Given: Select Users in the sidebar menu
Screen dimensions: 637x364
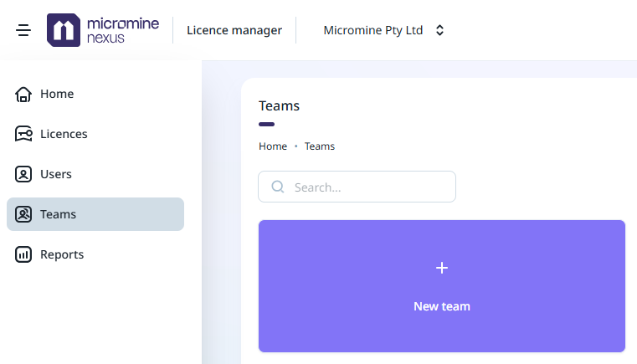Looking at the screenshot, I should coord(56,174).
